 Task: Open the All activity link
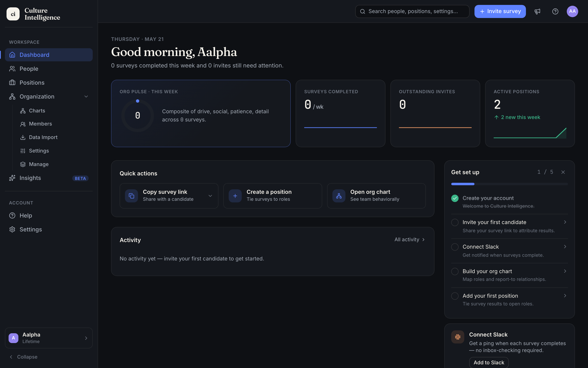[410, 240]
